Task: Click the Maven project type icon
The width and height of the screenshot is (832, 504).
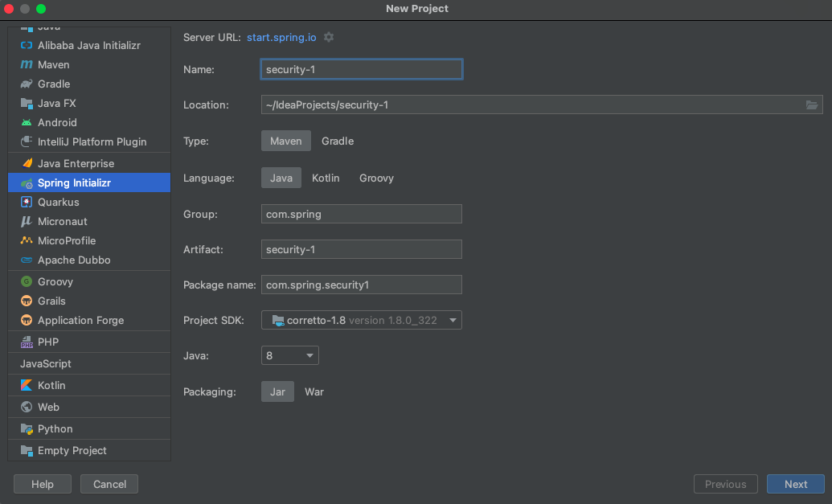Action: (x=26, y=64)
